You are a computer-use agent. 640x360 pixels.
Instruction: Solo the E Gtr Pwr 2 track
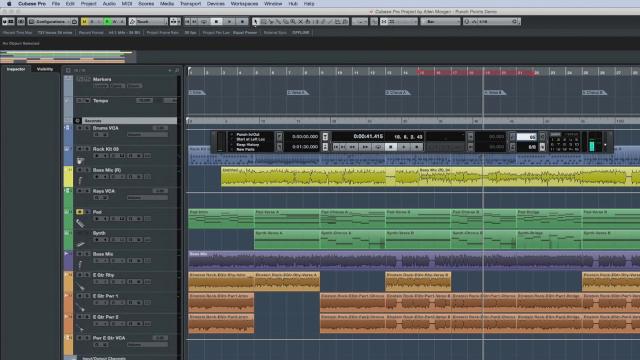coord(87,317)
